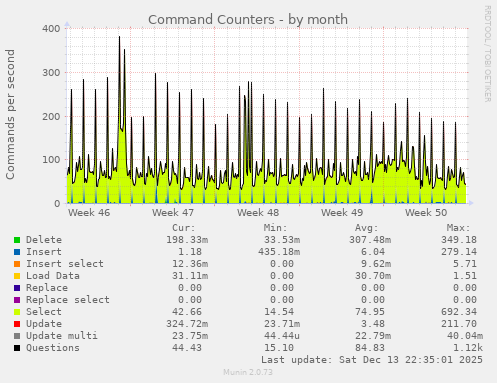This screenshot has width=497, height=383.
Task: Click the 400 y-axis tick label
Action: click(51, 29)
